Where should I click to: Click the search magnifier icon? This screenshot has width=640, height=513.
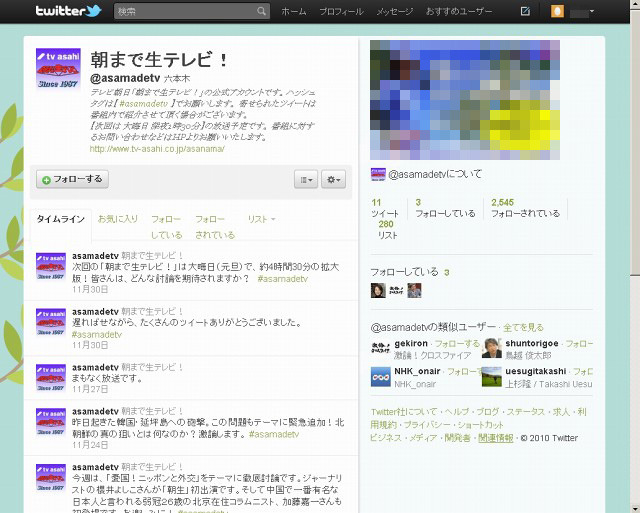(261, 11)
